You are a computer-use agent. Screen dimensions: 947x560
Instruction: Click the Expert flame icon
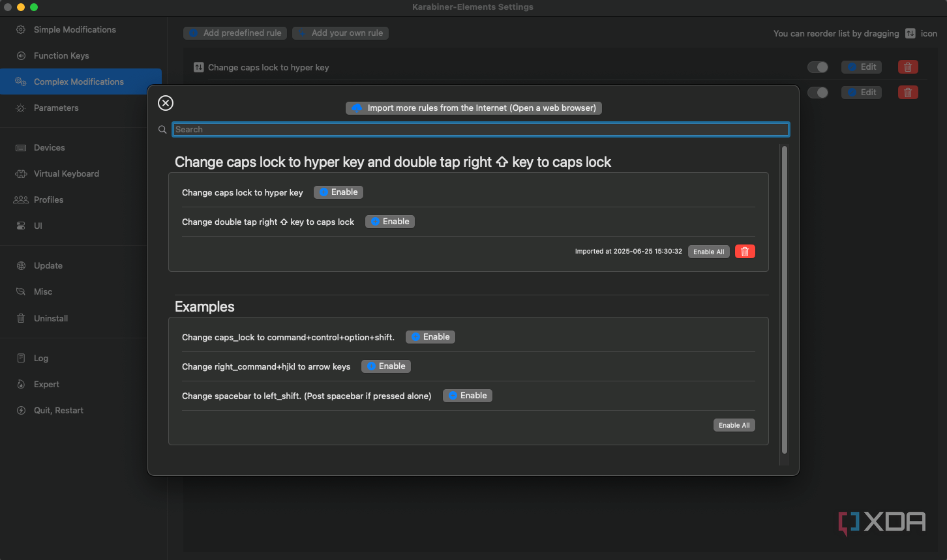pyautogui.click(x=21, y=385)
